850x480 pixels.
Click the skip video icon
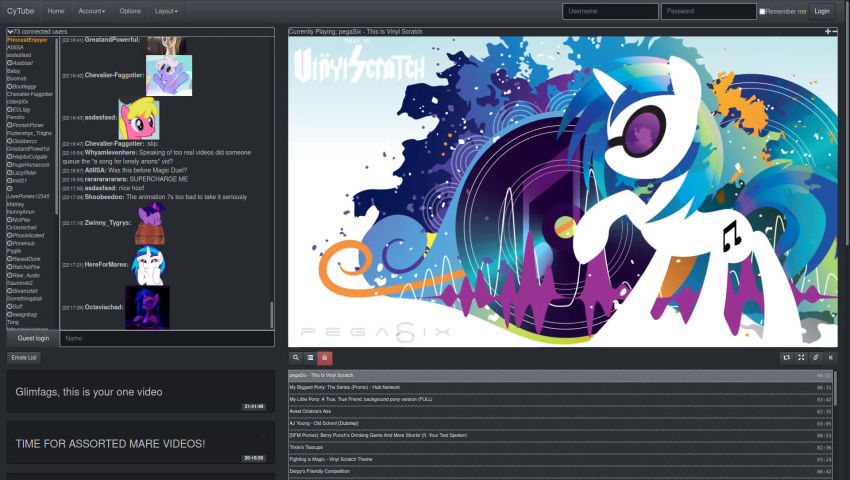[x=830, y=357]
